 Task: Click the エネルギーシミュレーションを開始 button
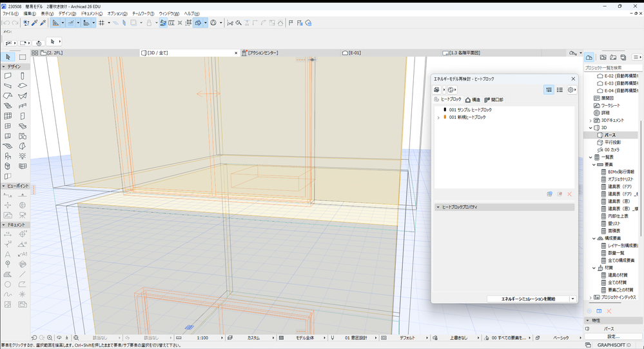[529, 299]
